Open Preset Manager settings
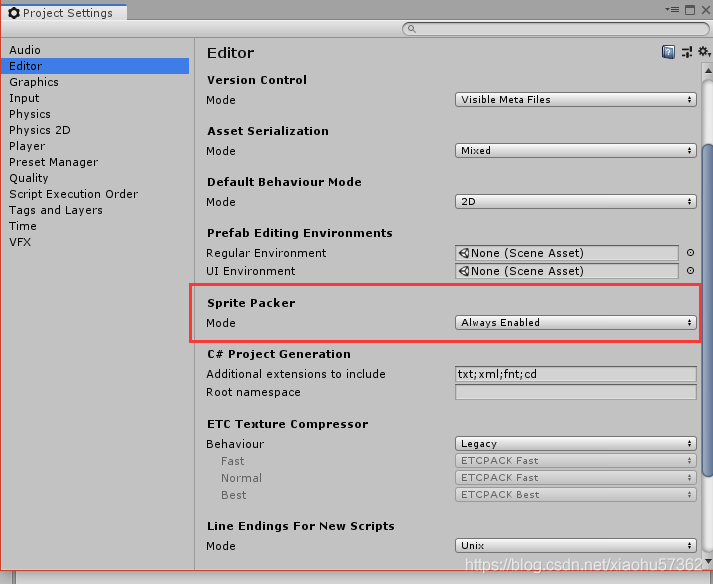This screenshot has height=584, width=713. click(95, 162)
